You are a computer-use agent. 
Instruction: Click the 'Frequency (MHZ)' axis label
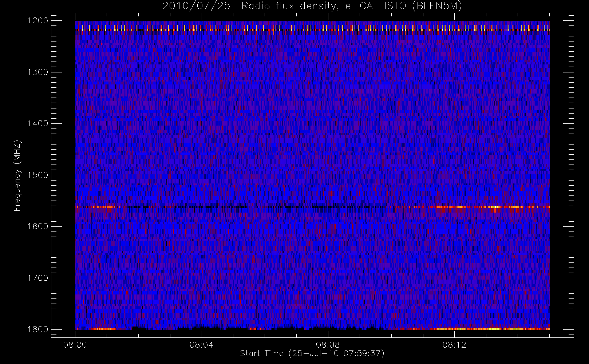[17, 175]
